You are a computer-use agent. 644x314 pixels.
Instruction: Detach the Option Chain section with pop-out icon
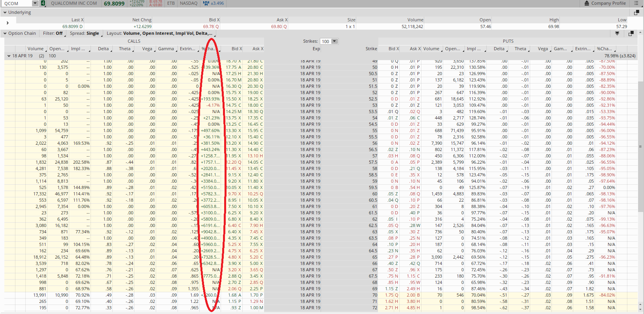631,34
